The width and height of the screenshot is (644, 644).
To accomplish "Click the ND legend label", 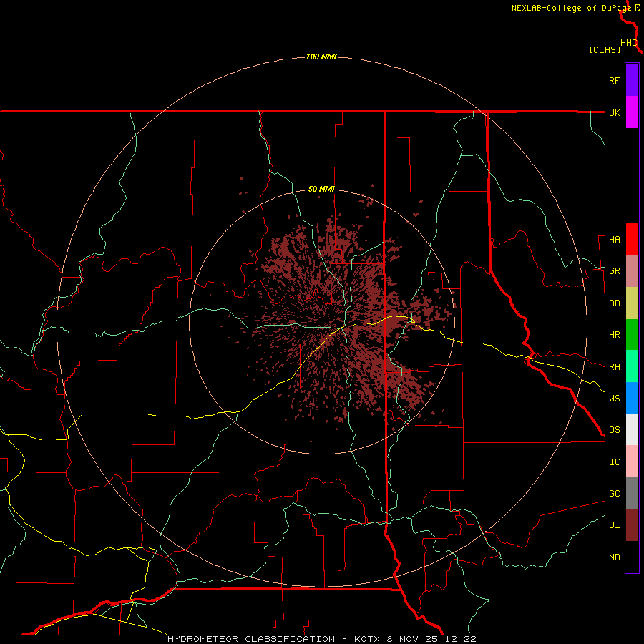I will [x=614, y=557].
